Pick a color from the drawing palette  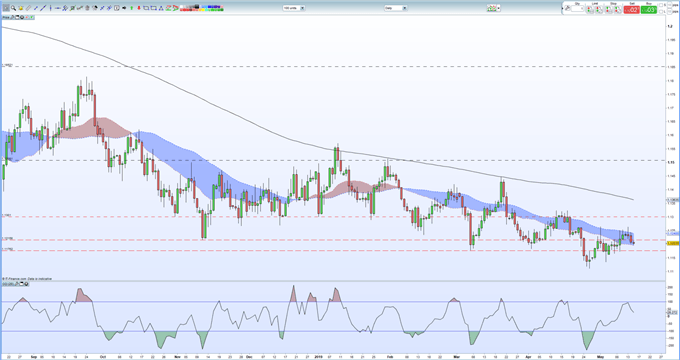click(202, 8)
